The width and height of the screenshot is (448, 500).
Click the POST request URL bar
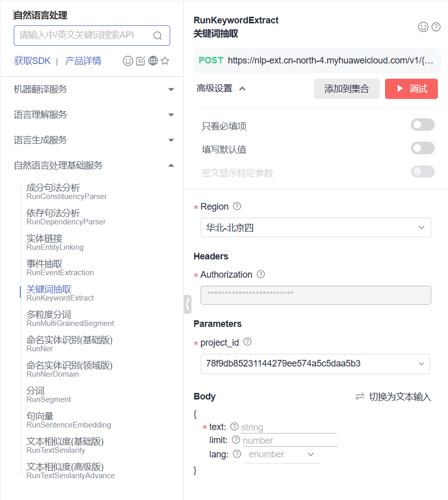[x=317, y=60]
